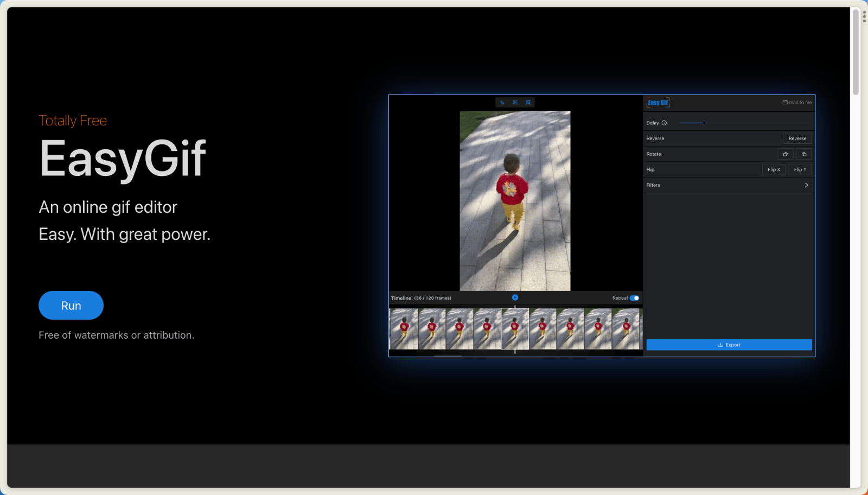The width and height of the screenshot is (868, 495).
Task: Click the Flip X button
Action: (774, 169)
